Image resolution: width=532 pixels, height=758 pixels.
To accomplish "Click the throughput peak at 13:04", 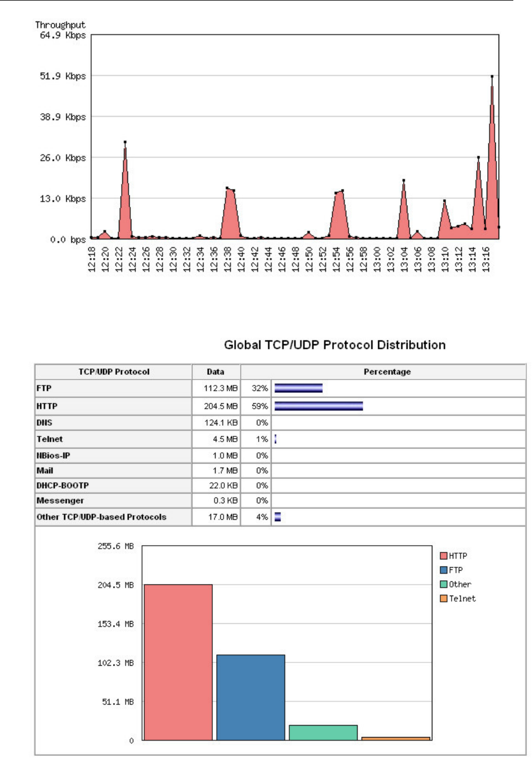I will (404, 181).
